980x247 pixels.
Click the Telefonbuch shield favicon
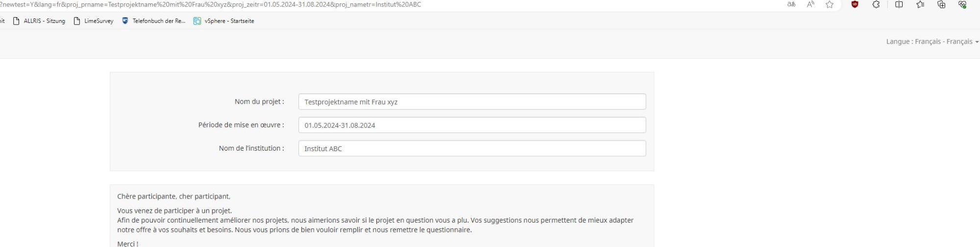(125, 21)
